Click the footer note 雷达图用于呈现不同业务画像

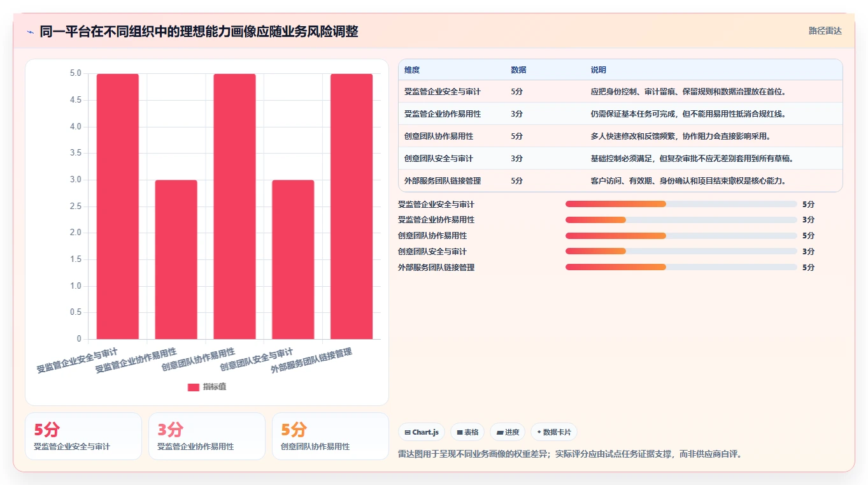coord(570,454)
